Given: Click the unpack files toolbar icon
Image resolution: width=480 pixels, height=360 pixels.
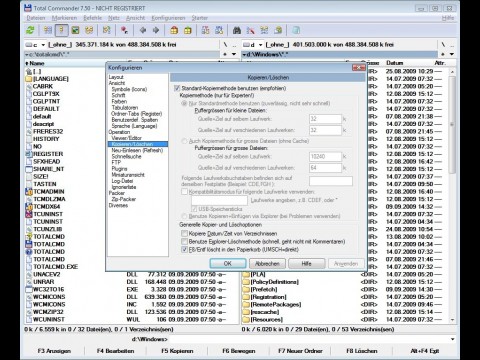Looking at the screenshot, I should [x=188, y=30].
